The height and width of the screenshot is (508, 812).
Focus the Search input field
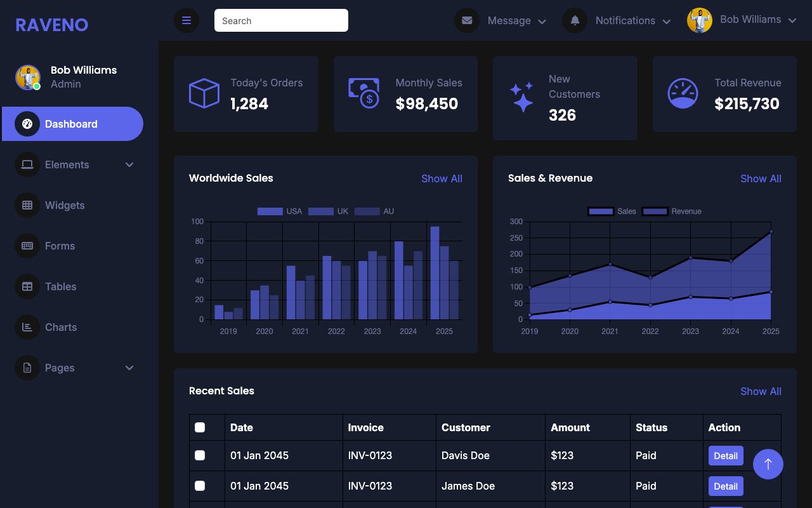(x=281, y=20)
